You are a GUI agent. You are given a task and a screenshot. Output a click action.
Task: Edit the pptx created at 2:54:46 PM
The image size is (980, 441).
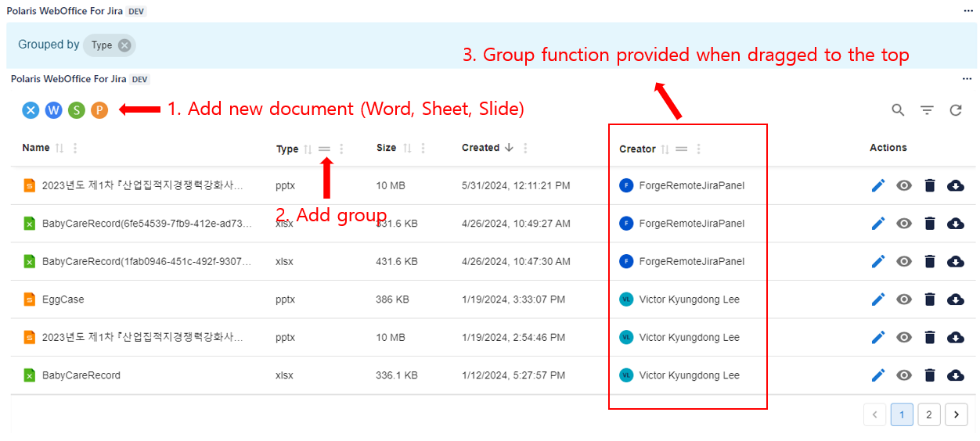pos(878,337)
